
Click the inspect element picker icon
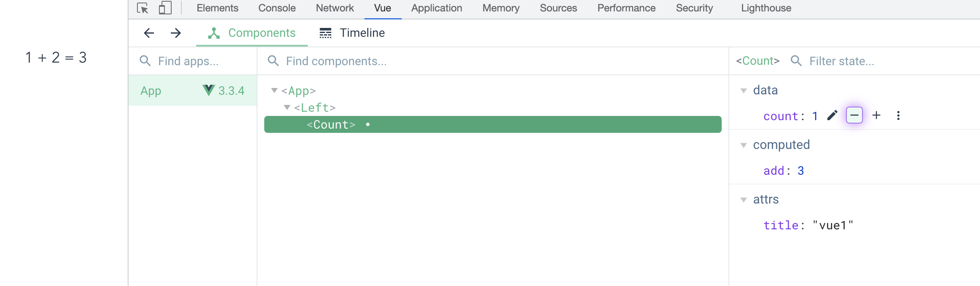(142, 8)
